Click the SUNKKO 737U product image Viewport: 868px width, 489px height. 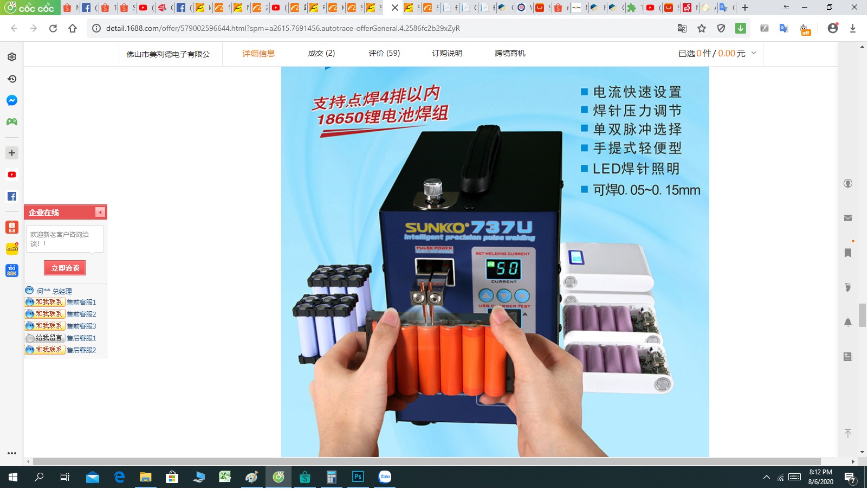[495, 262]
